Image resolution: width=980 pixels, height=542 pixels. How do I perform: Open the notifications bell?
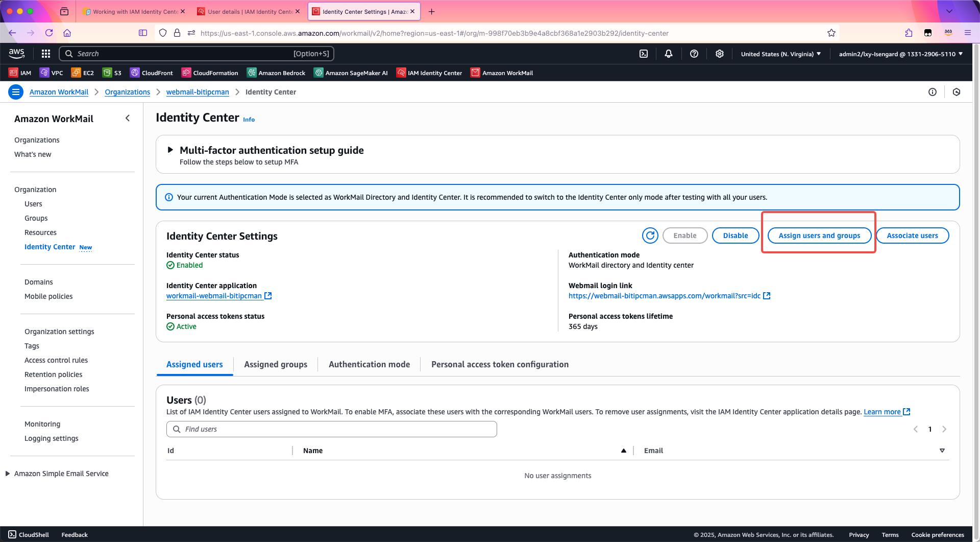point(669,54)
